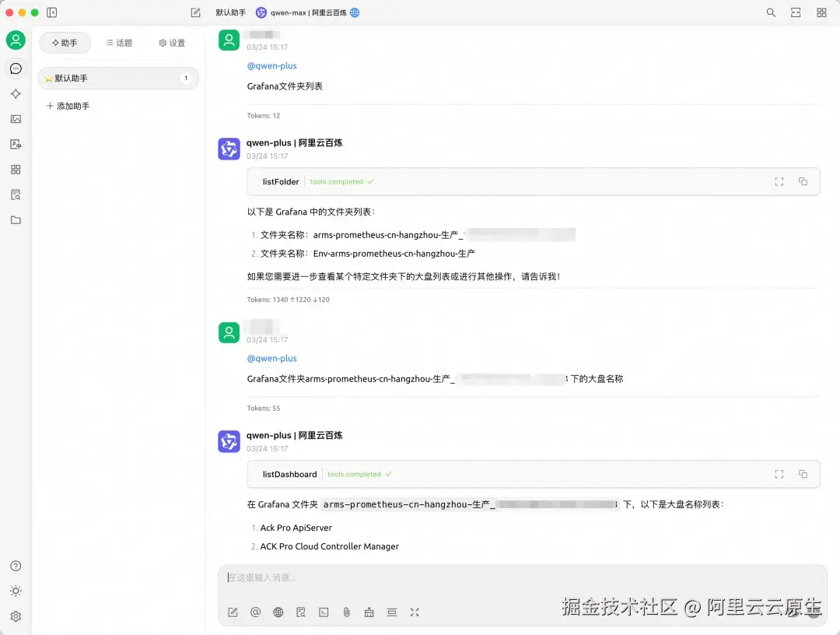Image resolution: width=840 pixels, height=635 pixels.
Task: Toggle web search globe in the input toolbar
Action: point(278,612)
